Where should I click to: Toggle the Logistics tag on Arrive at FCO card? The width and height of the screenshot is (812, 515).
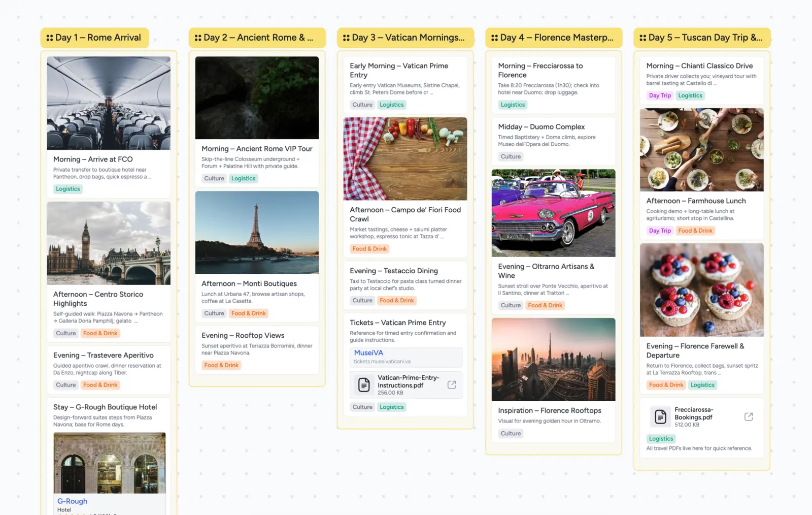pos(67,188)
